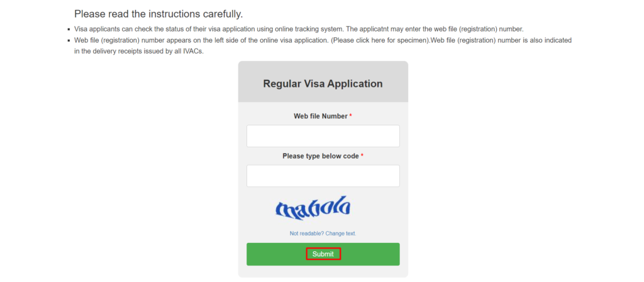Click 'Not readable? Change text.' link
This screenshot has height=282, width=644.
(323, 234)
